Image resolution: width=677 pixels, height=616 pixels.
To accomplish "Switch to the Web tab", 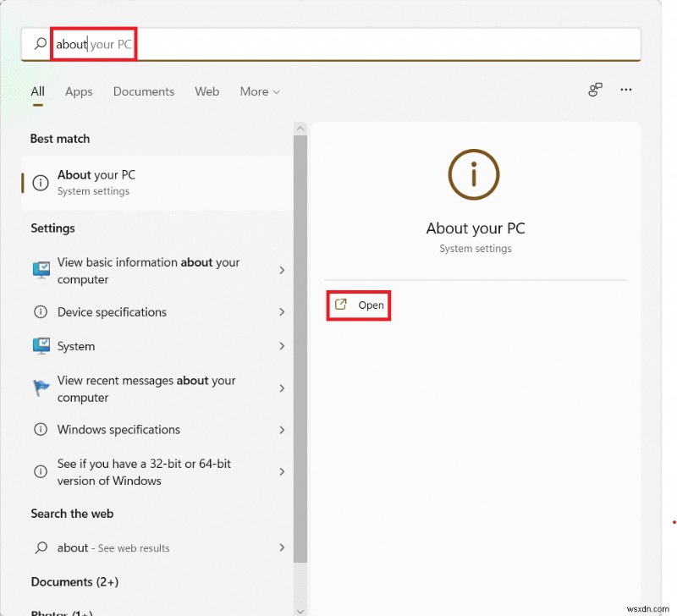I will [x=206, y=91].
